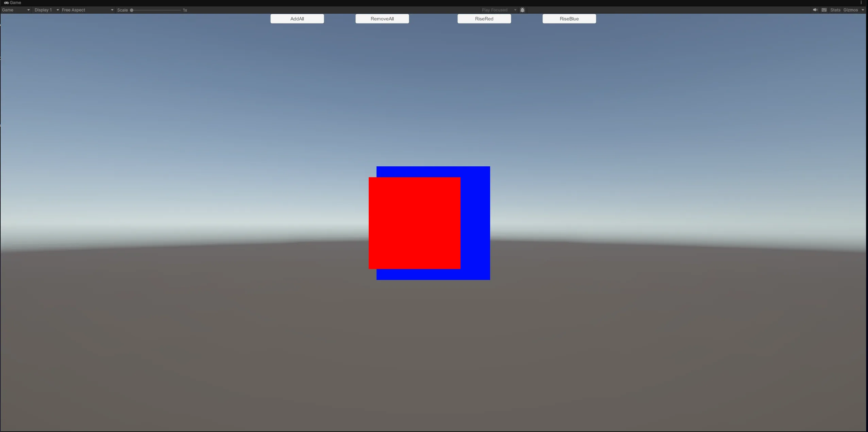The width and height of the screenshot is (868, 432).
Task: Mute game audio with the speaker icon
Action: 815,10
